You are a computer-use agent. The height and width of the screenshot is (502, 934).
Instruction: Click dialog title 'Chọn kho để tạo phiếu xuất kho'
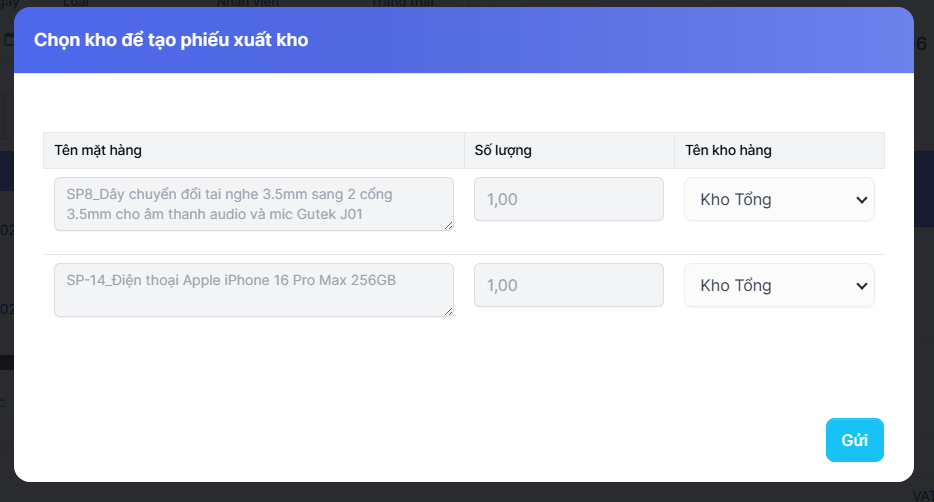pos(171,40)
